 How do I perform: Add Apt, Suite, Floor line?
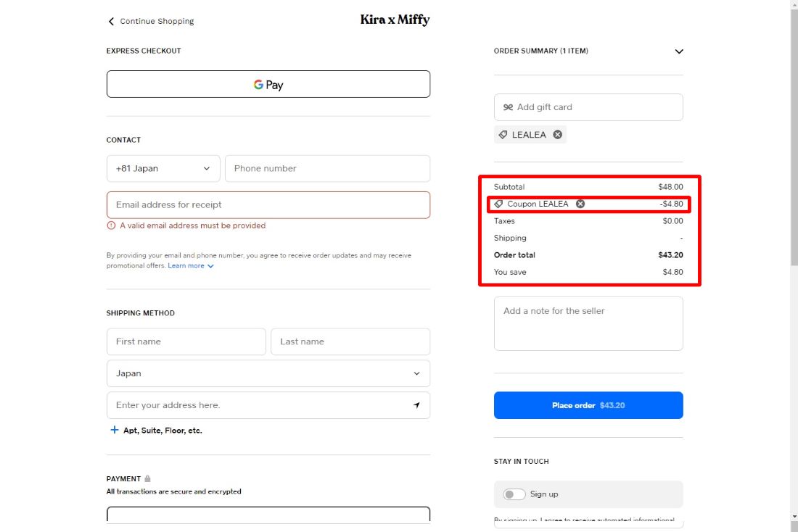pos(163,431)
